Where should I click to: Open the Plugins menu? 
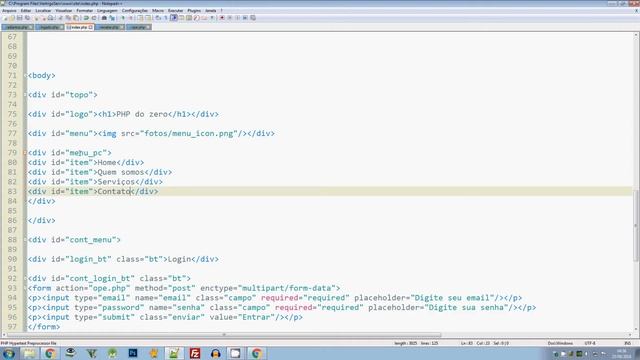point(194,11)
